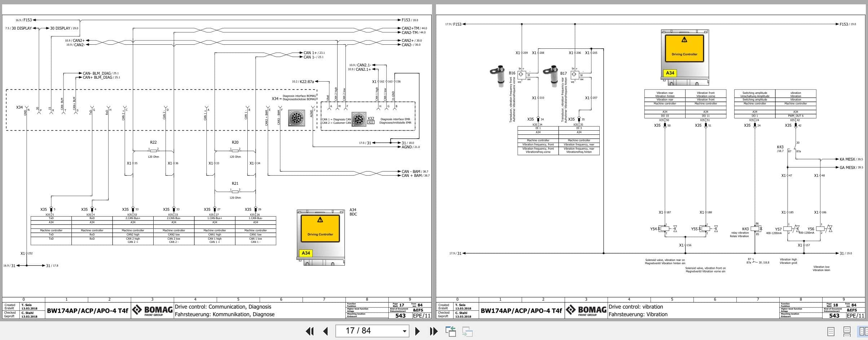Image resolution: width=868 pixels, height=340 pixels.
Task: Click the CAN2.1- reference label
Action: [x=364, y=65]
